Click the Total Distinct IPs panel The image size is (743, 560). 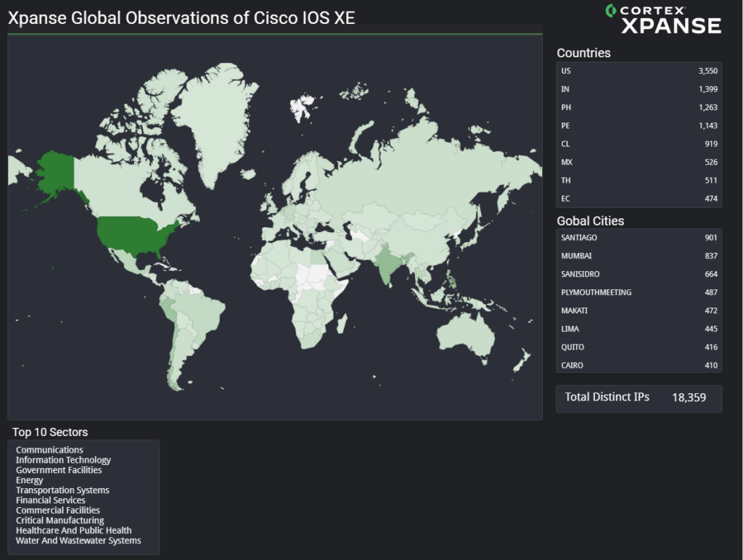click(639, 398)
